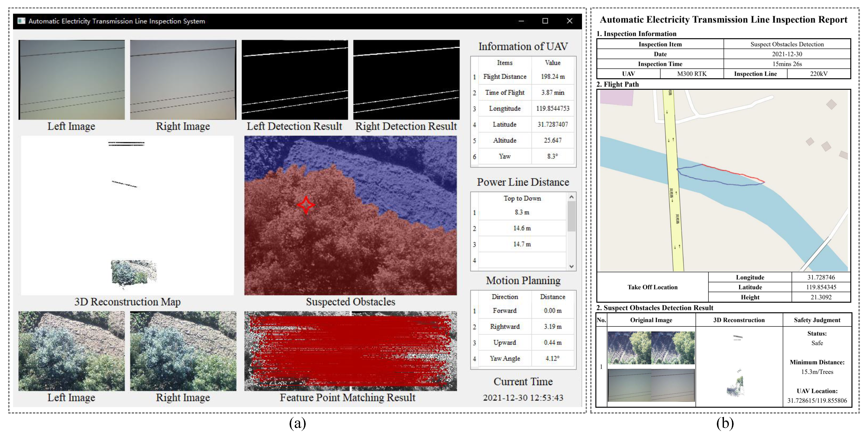This screenshot has width=868, height=434.
Task: Close the Inspection System window
Action: click(x=569, y=21)
